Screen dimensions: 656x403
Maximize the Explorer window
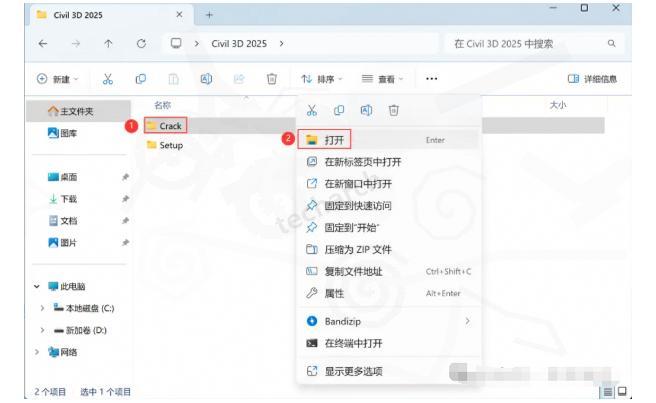(584, 8)
